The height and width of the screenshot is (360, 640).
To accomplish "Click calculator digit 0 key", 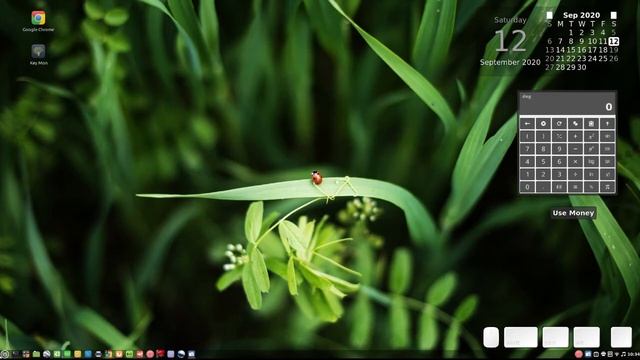I will 527,187.
